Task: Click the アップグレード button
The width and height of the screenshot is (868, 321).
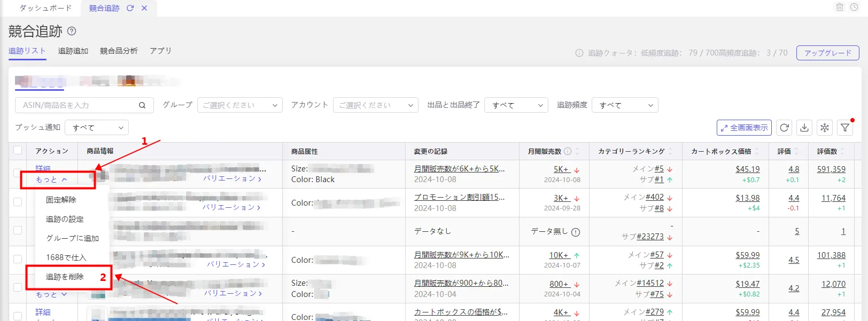Action: [827, 53]
